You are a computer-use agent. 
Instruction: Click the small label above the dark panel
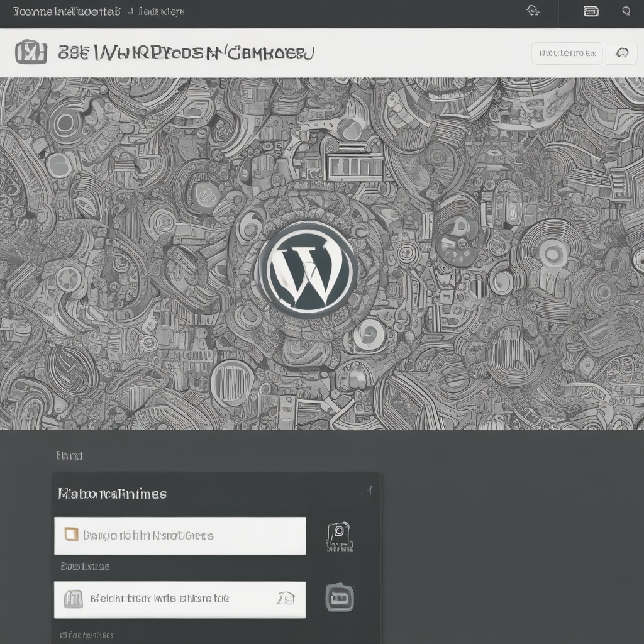(x=69, y=455)
